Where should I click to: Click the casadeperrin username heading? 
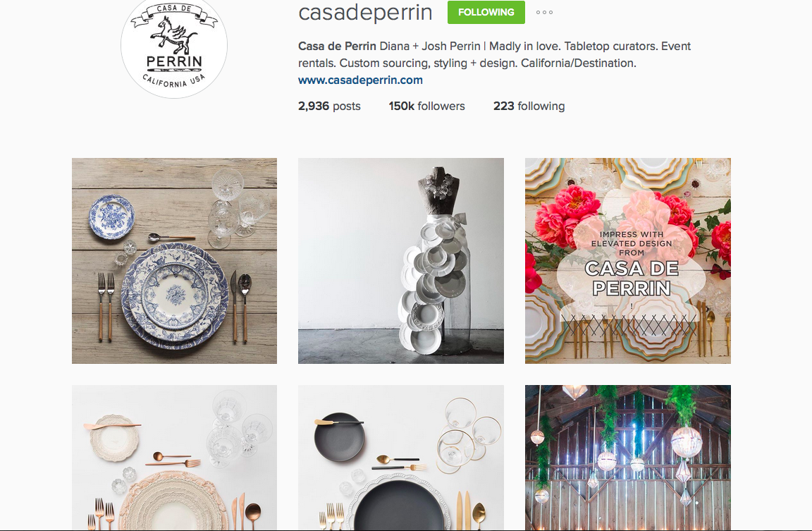365,13
